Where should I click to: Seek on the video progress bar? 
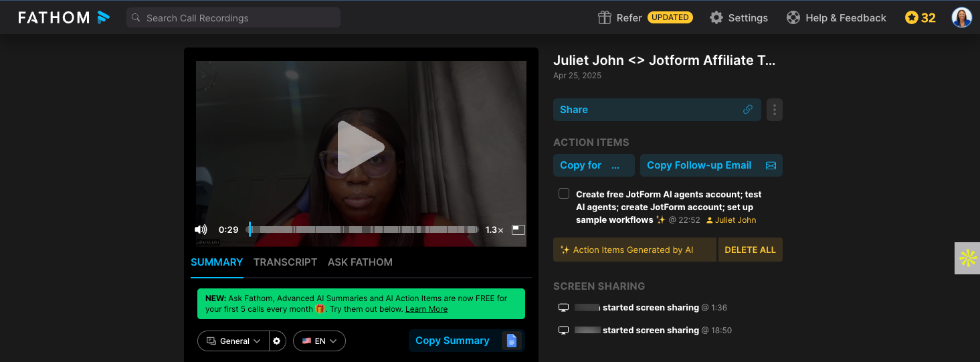(x=364, y=230)
